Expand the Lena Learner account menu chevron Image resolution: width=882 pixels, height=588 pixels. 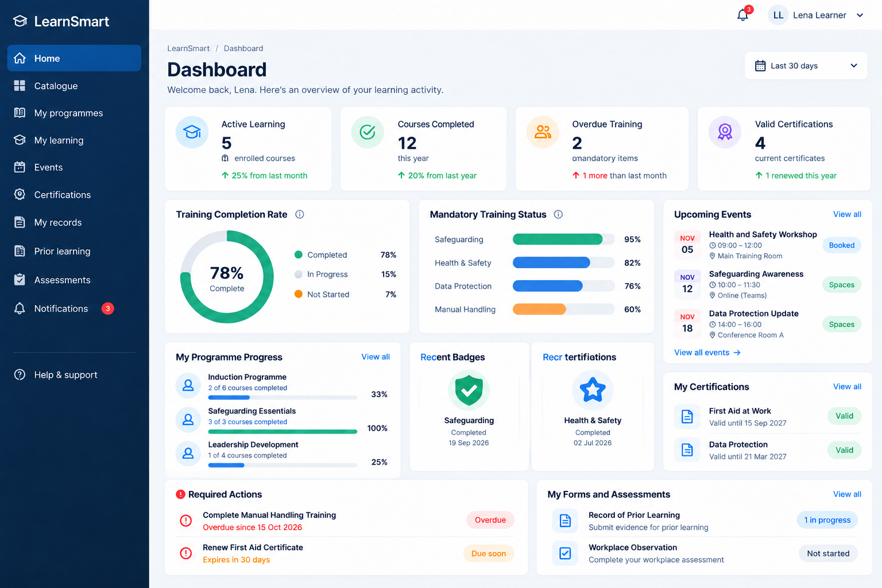pyautogui.click(x=860, y=16)
